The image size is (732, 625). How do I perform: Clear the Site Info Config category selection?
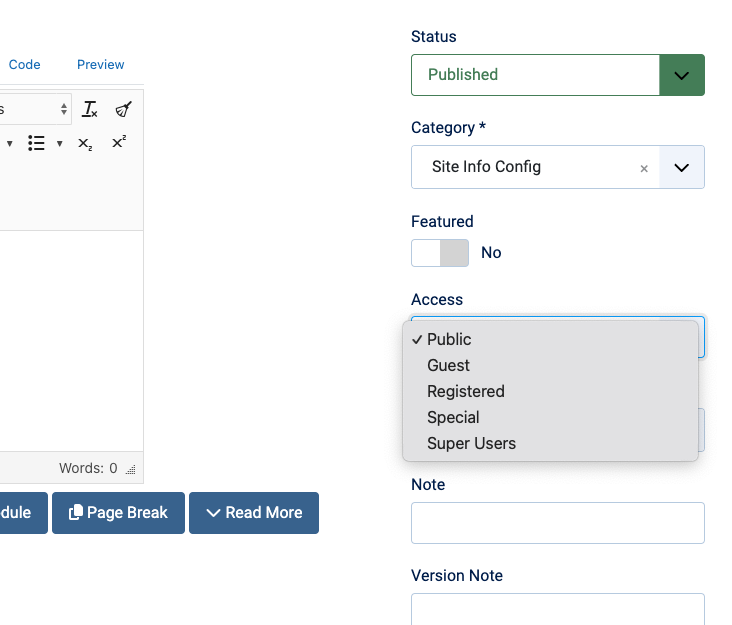(644, 168)
